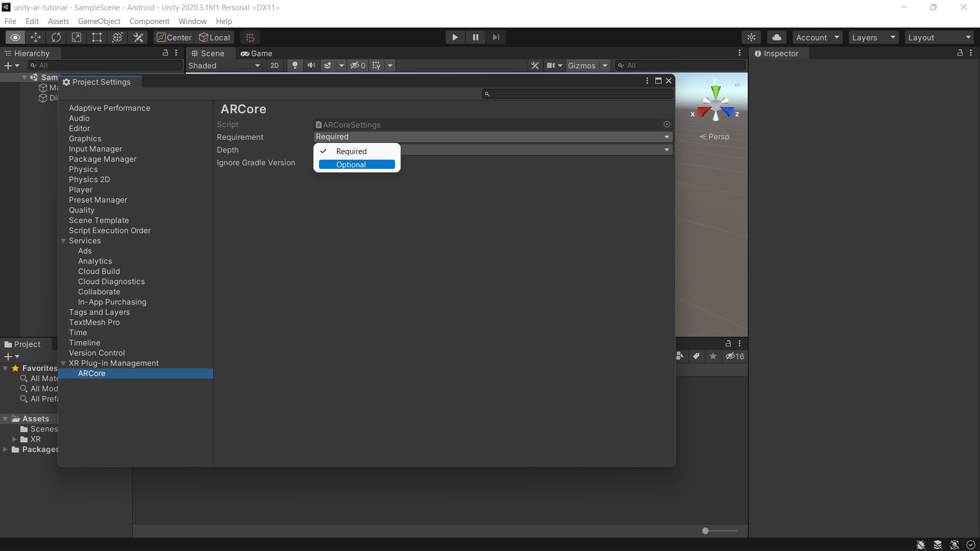Open Shaded draw mode dropdown
The width and height of the screenshot is (980, 551).
click(x=224, y=65)
